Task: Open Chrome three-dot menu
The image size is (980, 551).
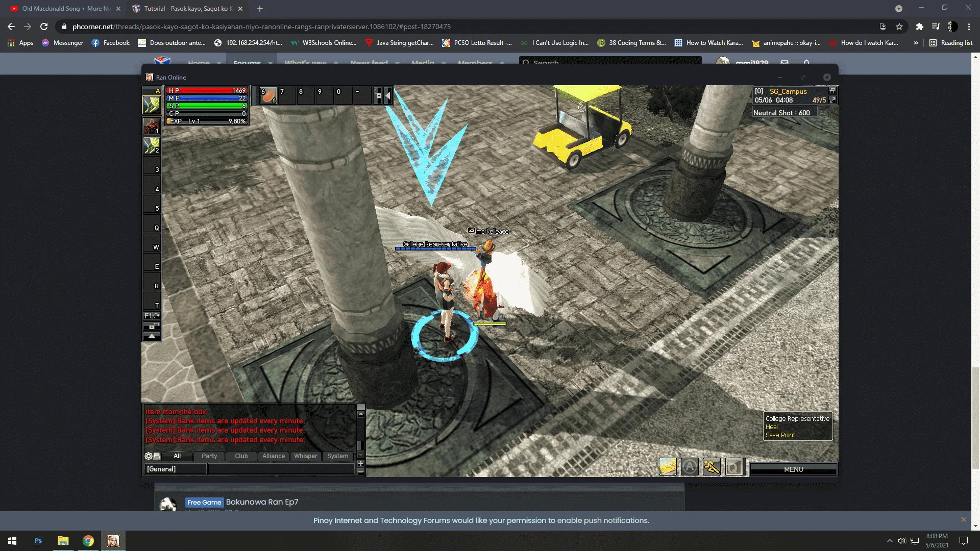Action: click(969, 27)
